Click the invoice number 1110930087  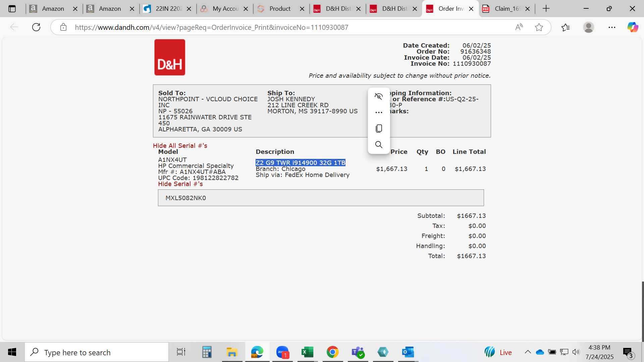click(x=472, y=64)
